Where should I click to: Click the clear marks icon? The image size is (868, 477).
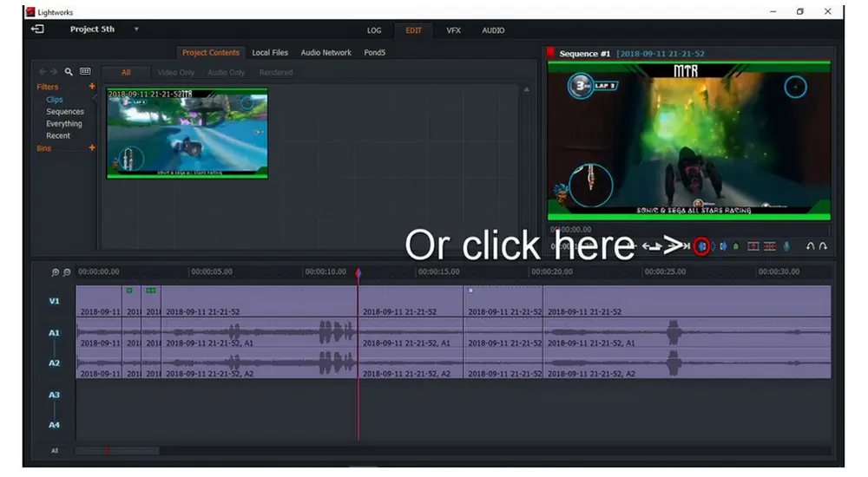coord(713,246)
